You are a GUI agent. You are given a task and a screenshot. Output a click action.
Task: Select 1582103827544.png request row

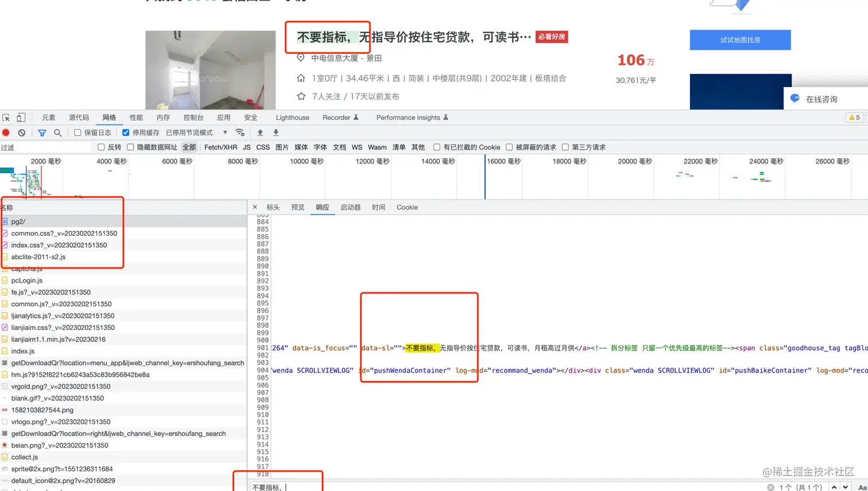(x=123, y=410)
